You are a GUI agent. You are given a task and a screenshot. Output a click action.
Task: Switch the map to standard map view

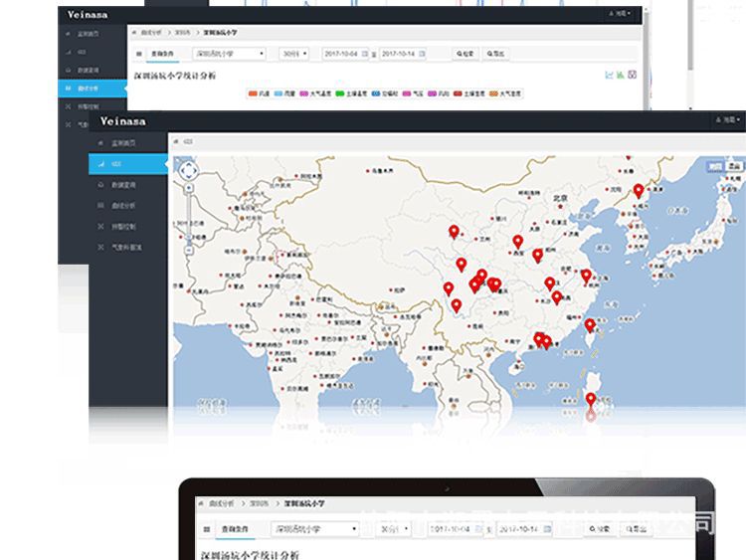715,166
